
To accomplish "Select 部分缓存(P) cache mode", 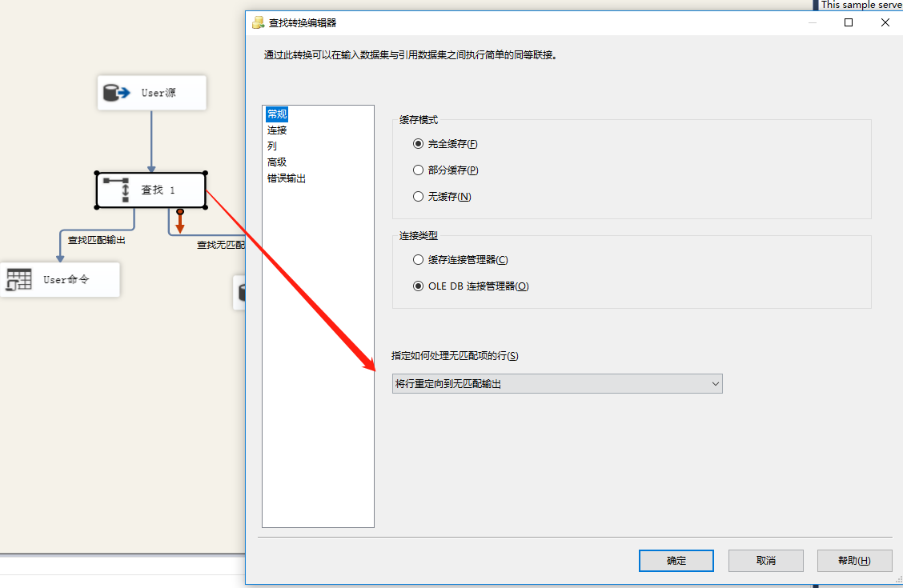I will tap(446, 170).
